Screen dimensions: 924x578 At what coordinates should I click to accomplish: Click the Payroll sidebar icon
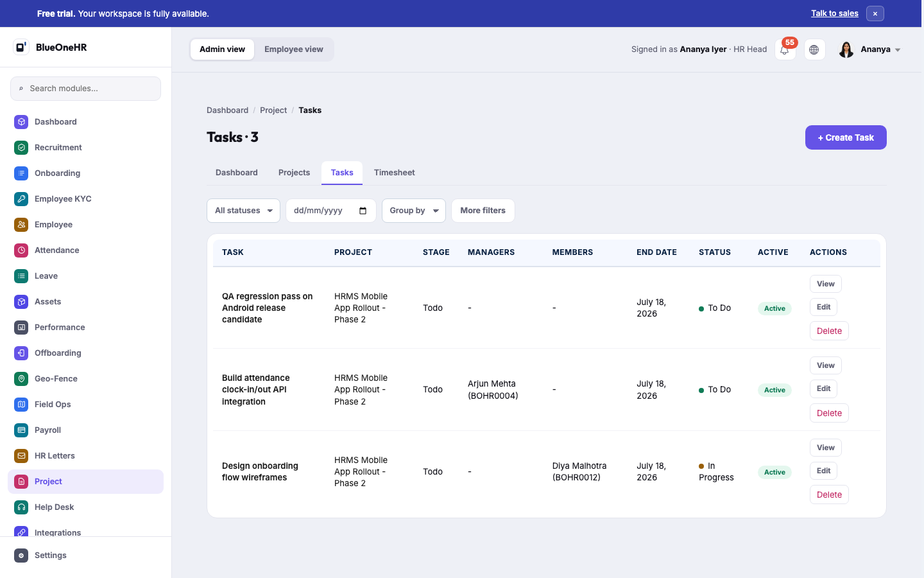click(21, 430)
